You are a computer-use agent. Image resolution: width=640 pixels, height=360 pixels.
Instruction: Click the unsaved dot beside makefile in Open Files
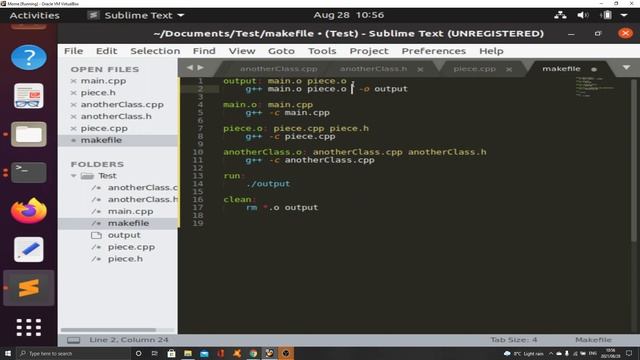[73, 140]
